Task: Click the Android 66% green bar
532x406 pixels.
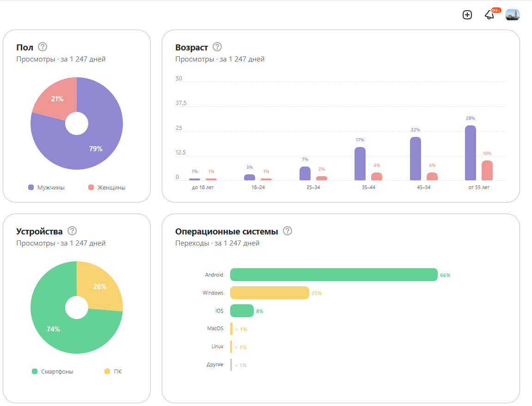Action: tap(334, 275)
